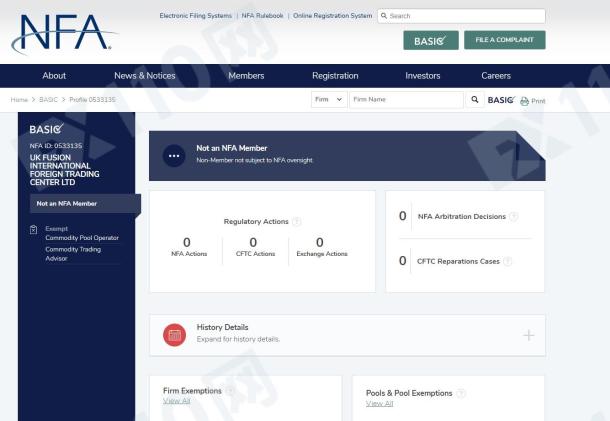Click the magnifier in the top search box
This screenshot has width=610, height=421.
[384, 16]
